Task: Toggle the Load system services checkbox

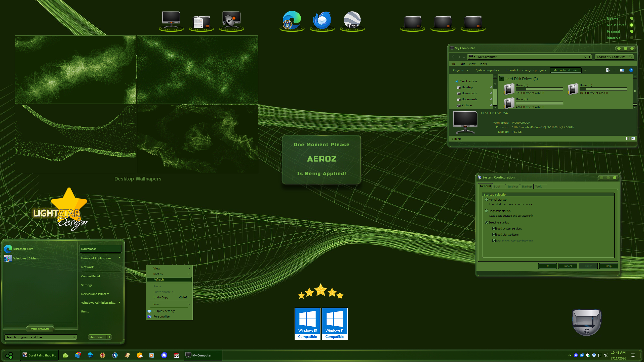Action: click(494, 229)
